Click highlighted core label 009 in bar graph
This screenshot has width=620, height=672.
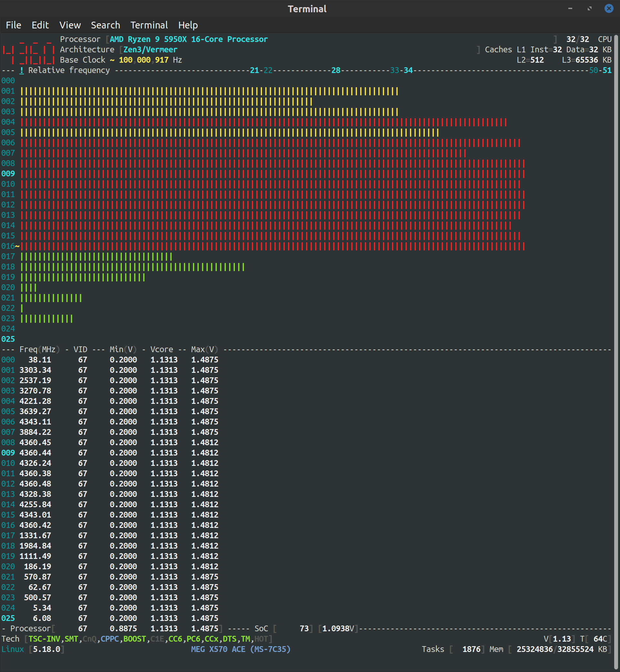click(8, 174)
